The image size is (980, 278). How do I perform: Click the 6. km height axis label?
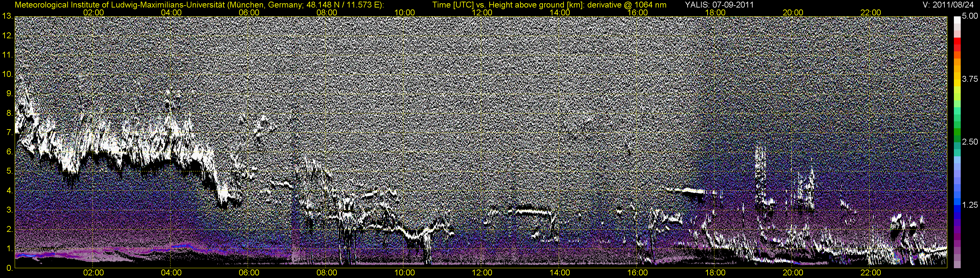10,152
